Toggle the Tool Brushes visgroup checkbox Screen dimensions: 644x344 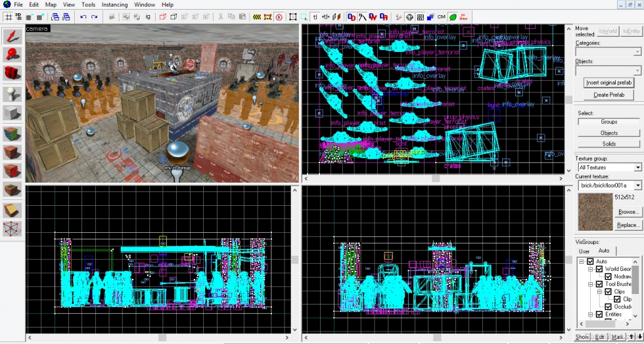[x=599, y=284]
